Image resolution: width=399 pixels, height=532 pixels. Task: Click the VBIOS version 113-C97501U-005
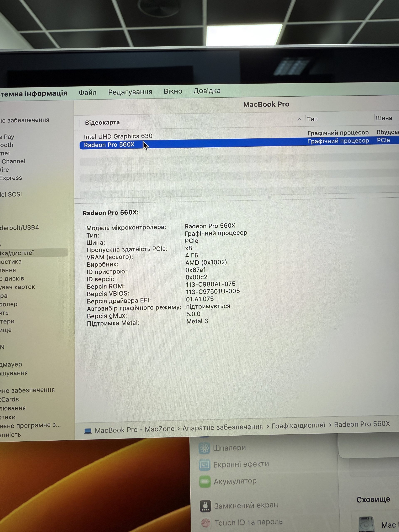(213, 291)
